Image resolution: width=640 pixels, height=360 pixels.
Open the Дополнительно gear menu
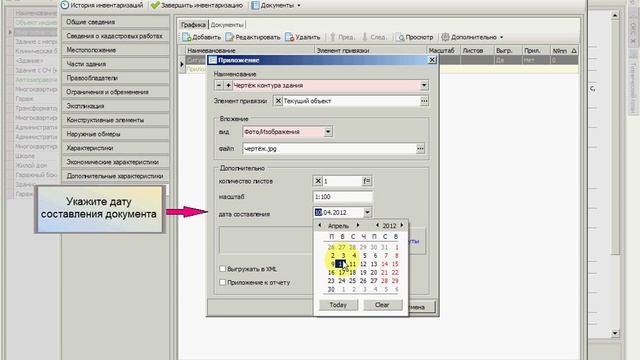pos(472,37)
